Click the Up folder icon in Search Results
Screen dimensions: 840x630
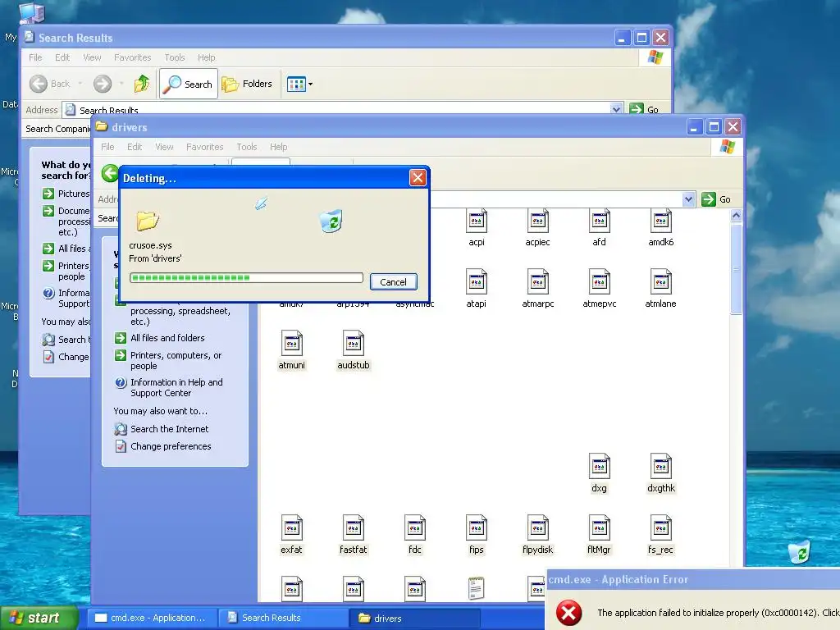pos(142,84)
